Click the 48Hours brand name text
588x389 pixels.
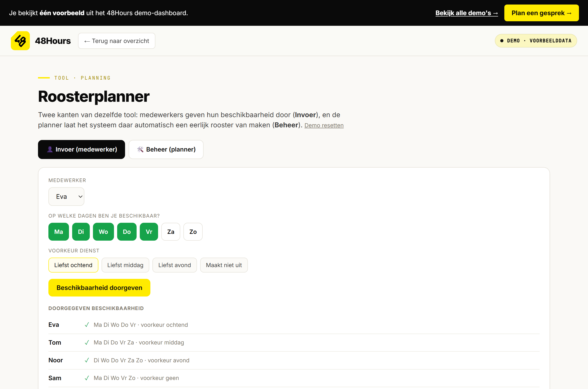tap(53, 41)
